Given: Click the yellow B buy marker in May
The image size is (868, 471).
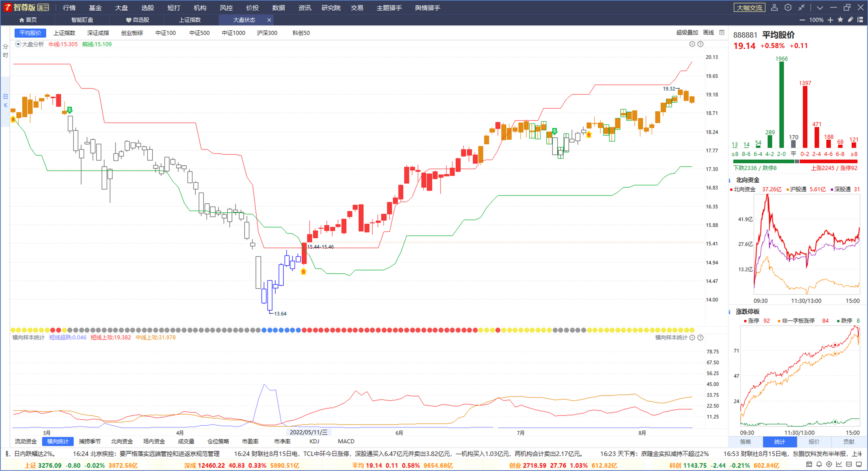Looking at the screenshot, I should 303,271.
